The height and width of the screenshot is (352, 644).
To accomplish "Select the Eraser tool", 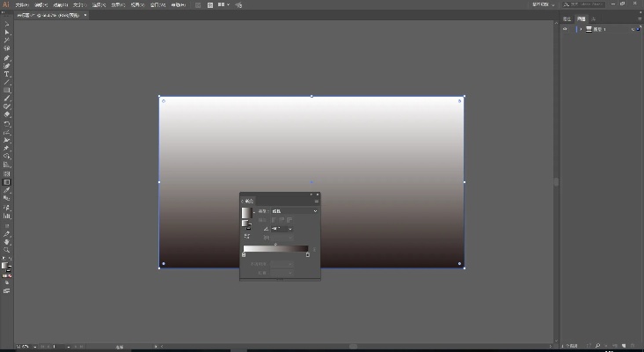I will click(x=6, y=114).
